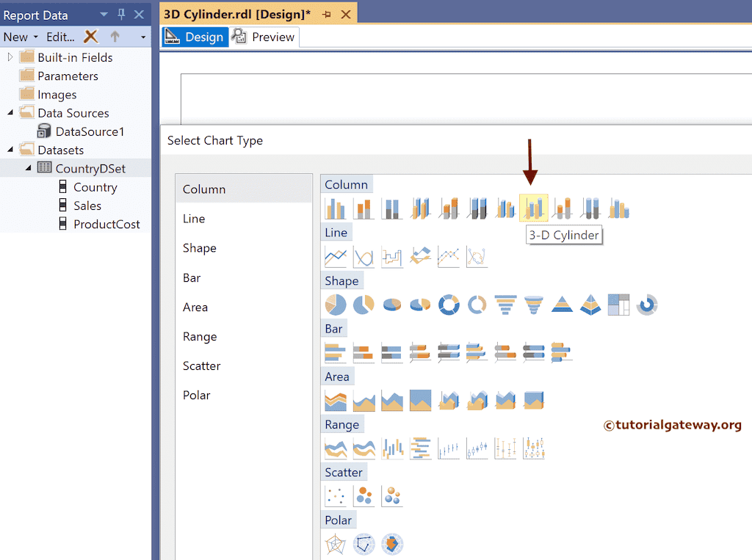Collapse the CountryDSet dataset node
The height and width of the screenshot is (560, 752).
pyautogui.click(x=28, y=168)
